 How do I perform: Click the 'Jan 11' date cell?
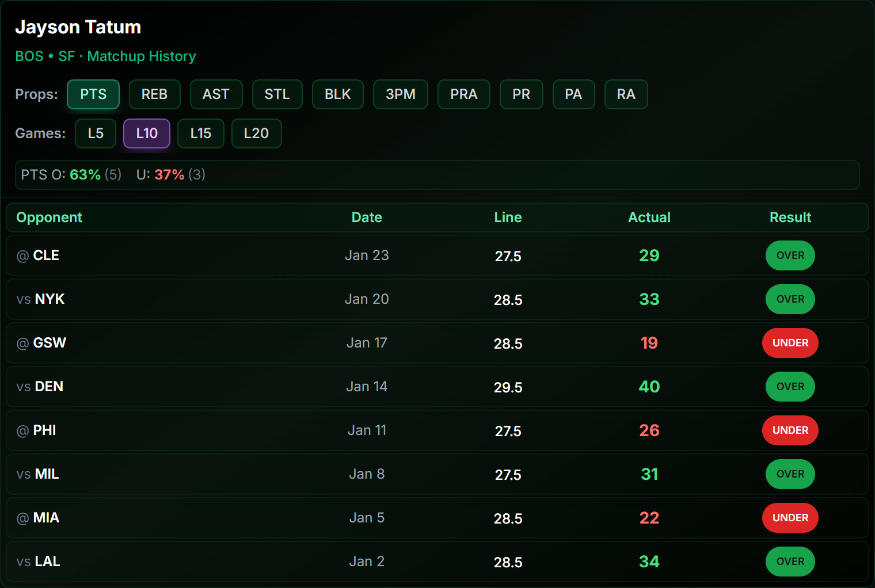367,430
